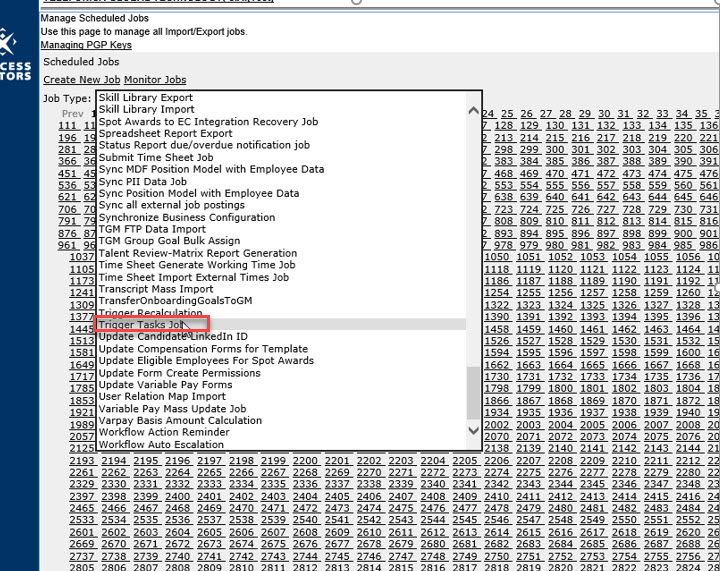Go to page 555
This screenshot has width=720, height=571.
(x=555, y=185)
